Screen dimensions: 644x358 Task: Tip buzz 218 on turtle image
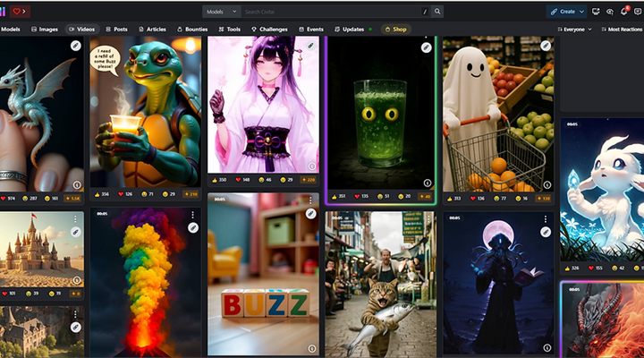191,194
